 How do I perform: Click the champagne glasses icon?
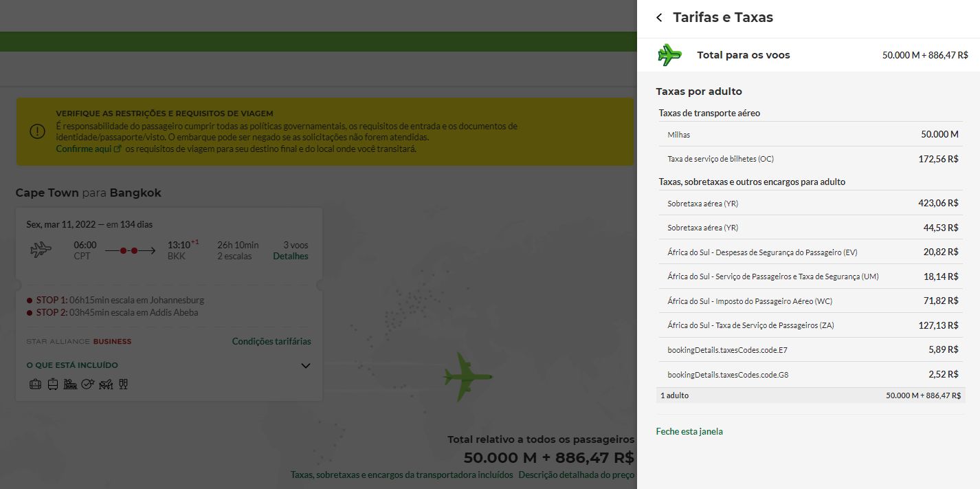click(x=123, y=384)
